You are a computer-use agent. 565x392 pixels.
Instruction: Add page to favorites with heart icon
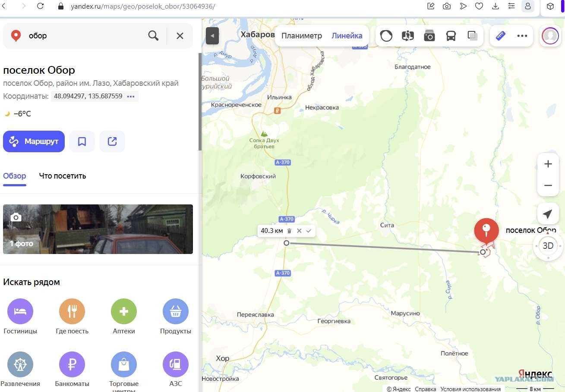[479, 6]
